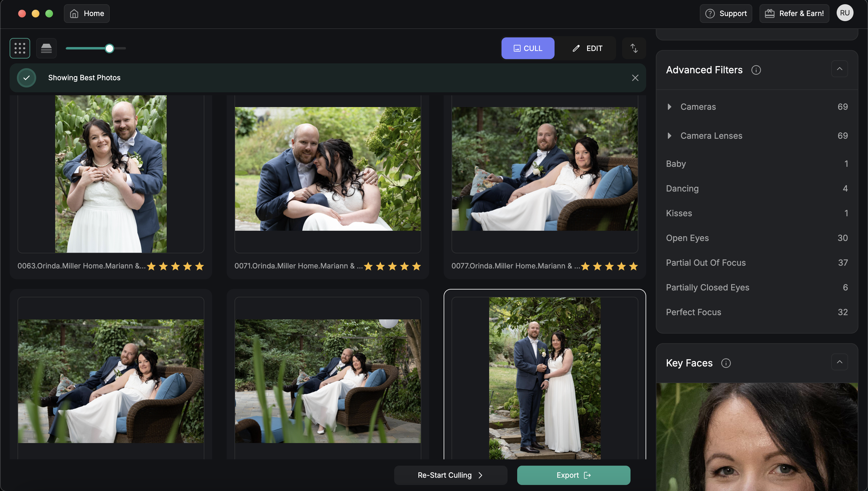Select the key face thumbnail of the woman

(x=757, y=437)
